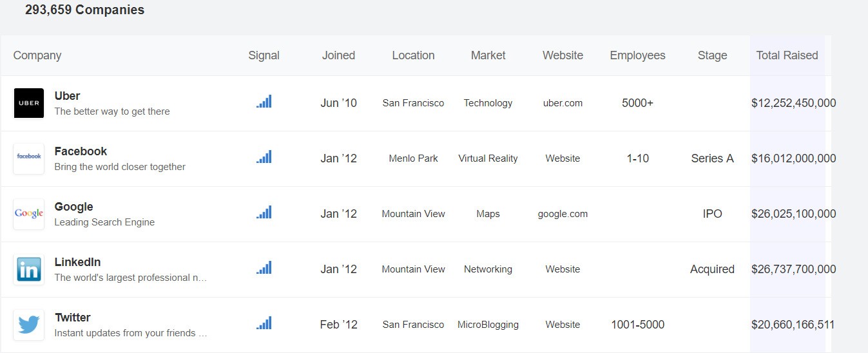Click 'The better way to get there' tagline
Image resolution: width=868 pixels, height=353 pixels.
point(112,111)
